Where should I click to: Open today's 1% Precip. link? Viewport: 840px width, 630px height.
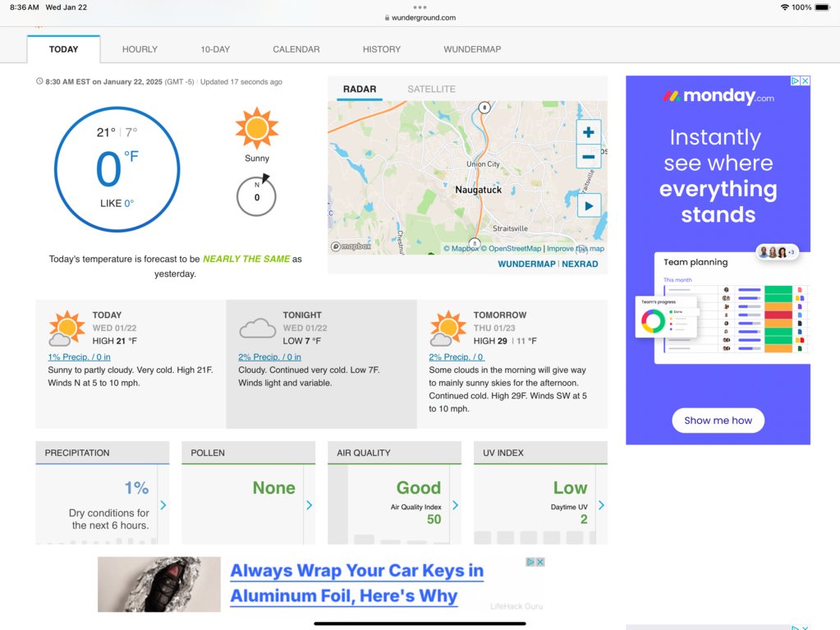80,356
